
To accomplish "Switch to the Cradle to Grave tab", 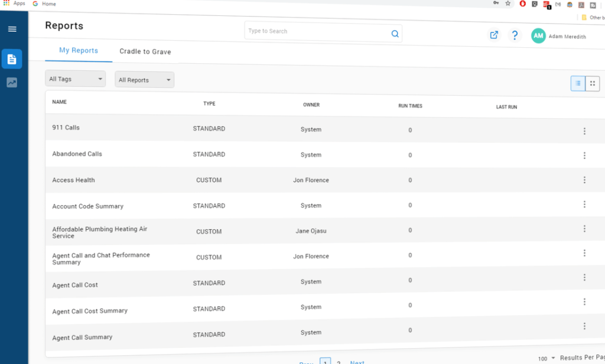I will click(145, 51).
